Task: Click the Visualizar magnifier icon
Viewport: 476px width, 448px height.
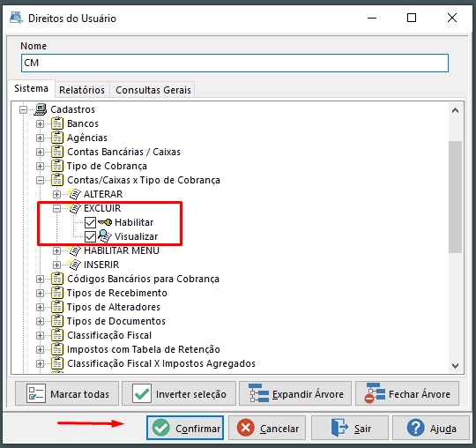Action: [105, 236]
